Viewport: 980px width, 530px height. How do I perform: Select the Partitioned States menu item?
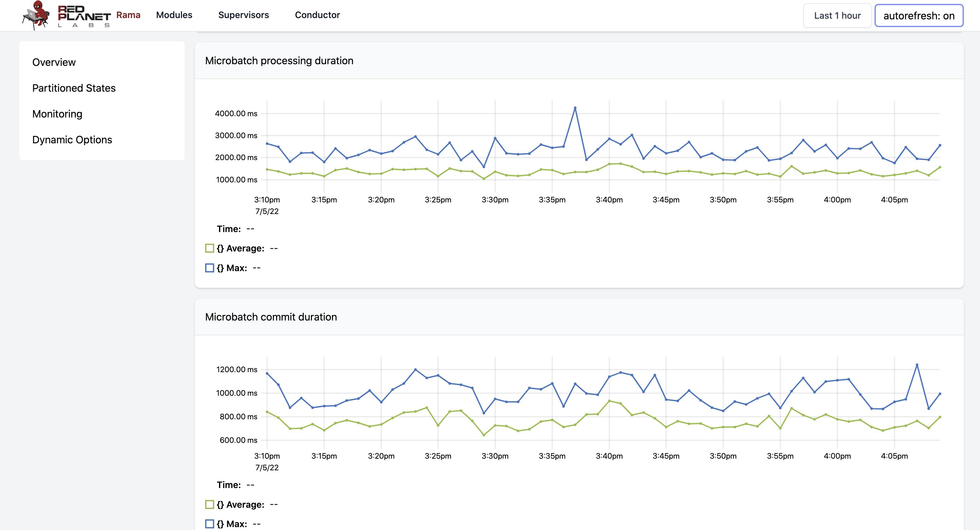(74, 87)
